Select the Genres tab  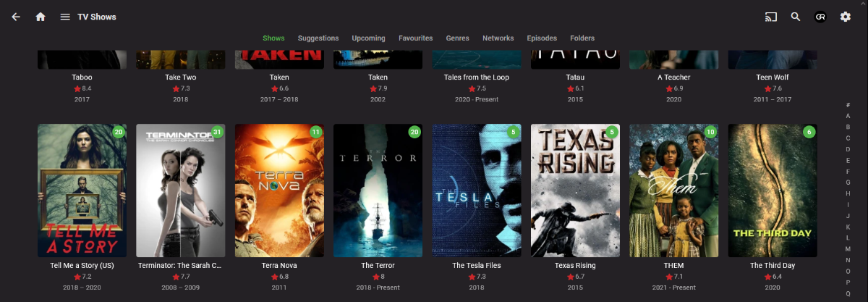tap(458, 38)
